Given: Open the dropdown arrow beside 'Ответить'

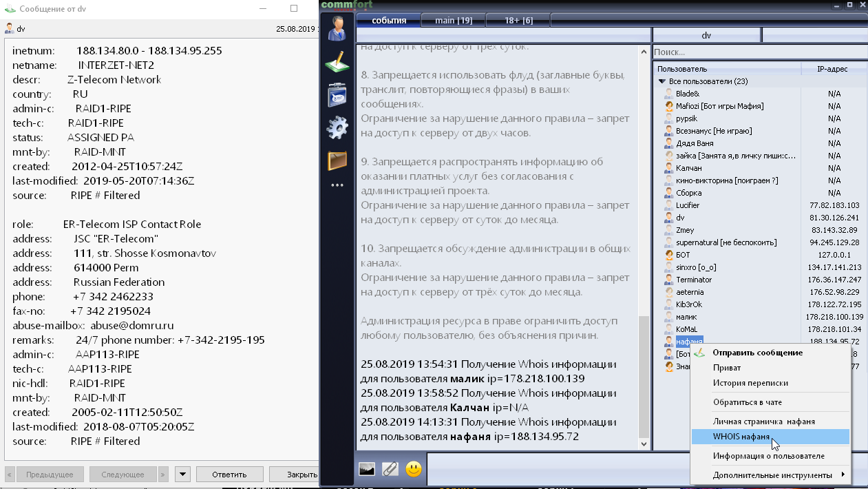Looking at the screenshot, I should (182, 475).
